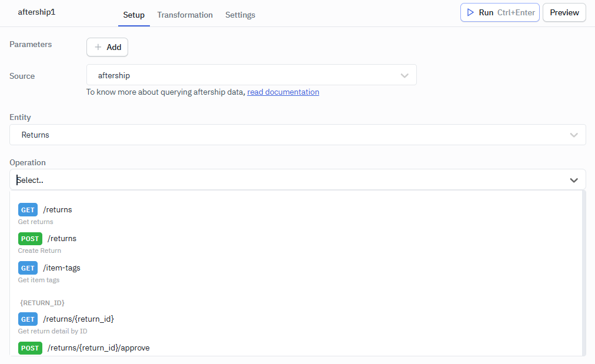Select the POST /returns badge for Create Return
This screenshot has width=595, height=364.
click(30, 239)
